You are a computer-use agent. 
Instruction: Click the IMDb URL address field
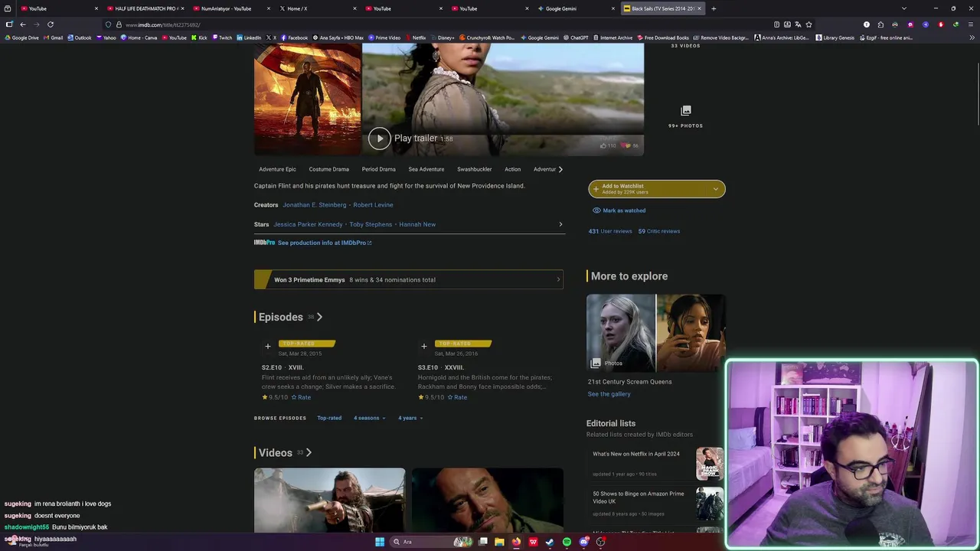coord(436,24)
